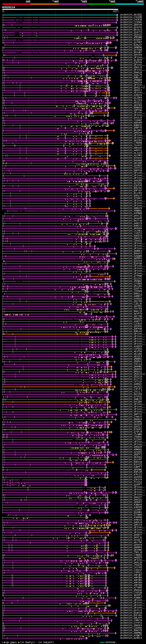Click the orange ~40% identity legend segment

tap(45, 4)
